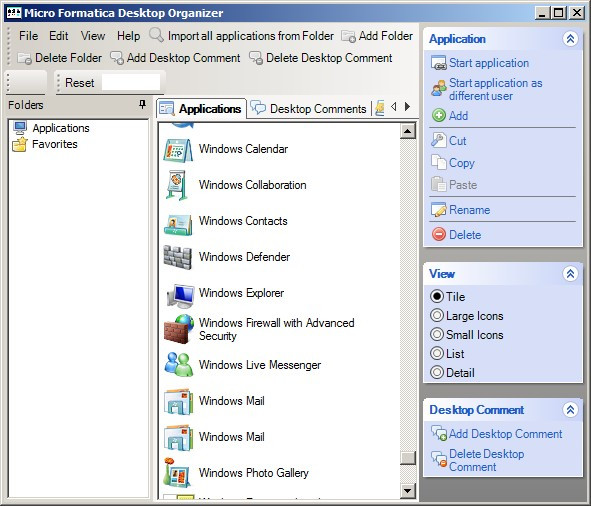Screen dimensions: 591x506
Task: Select the Small Icons view option
Action: (436, 334)
